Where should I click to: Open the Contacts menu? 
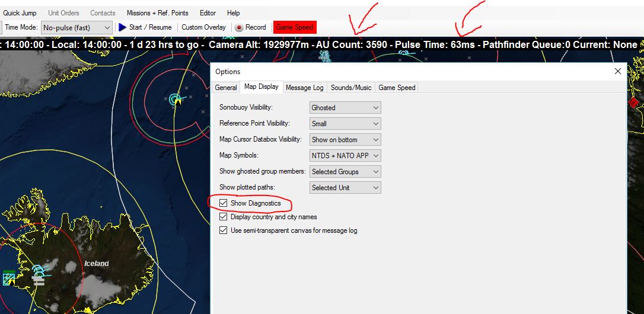pyautogui.click(x=103, y=13)
